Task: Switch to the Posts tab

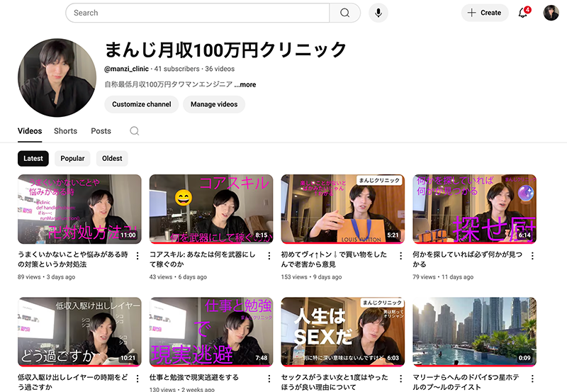Action: [x=101, y=131]
